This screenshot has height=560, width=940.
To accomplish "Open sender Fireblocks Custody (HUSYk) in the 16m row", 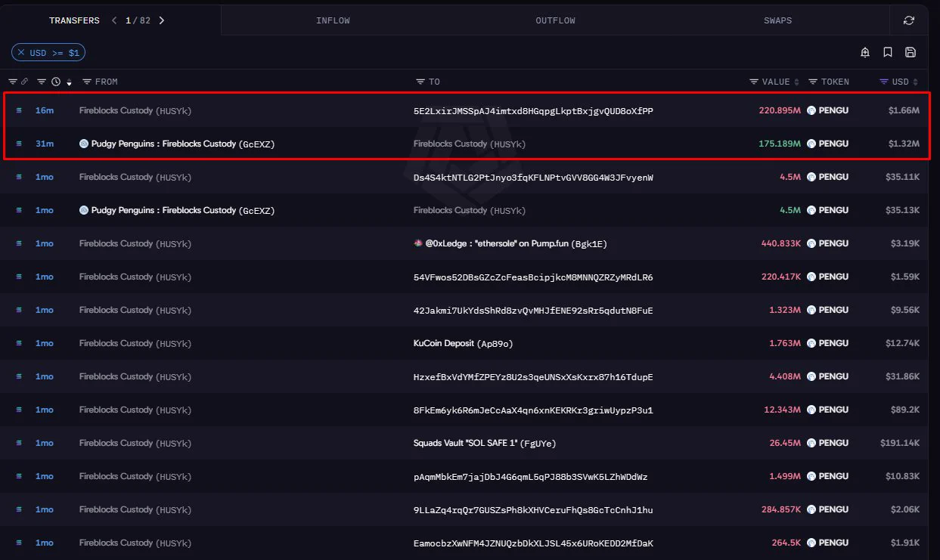I will click(135, 110).
